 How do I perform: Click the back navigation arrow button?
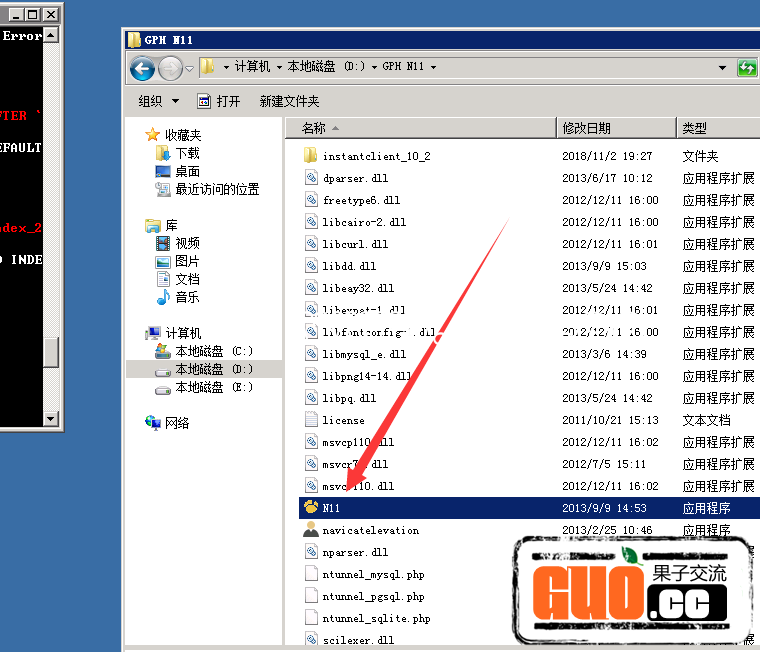[142, 68]
